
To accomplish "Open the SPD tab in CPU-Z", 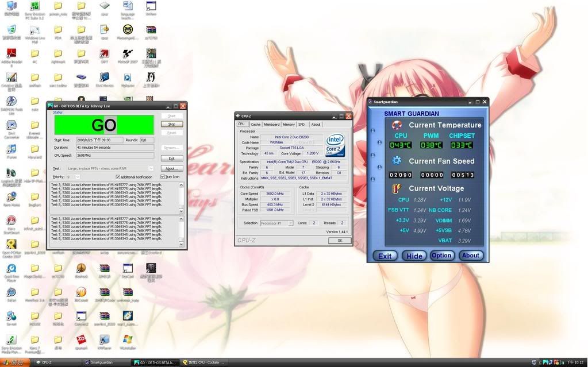I will click(302, 125).
